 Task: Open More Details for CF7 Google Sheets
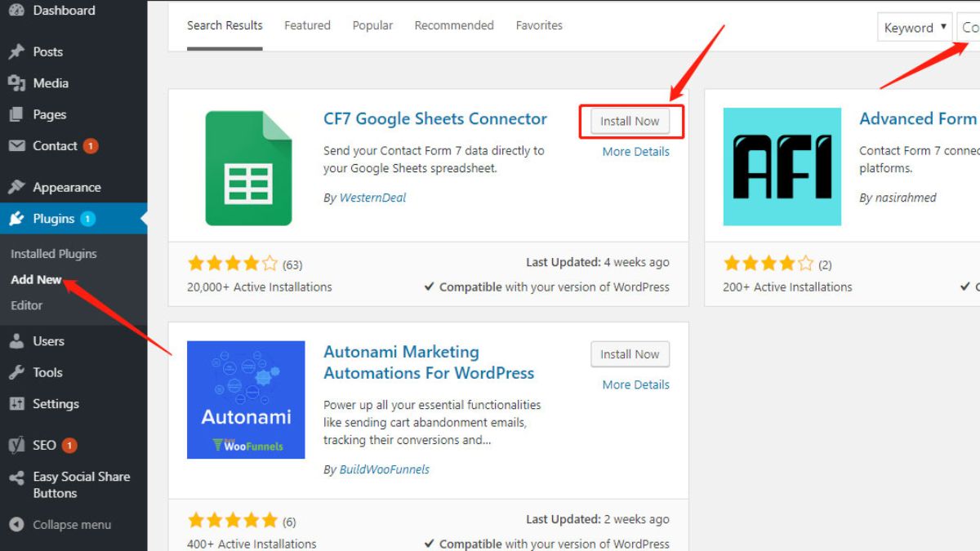click(635, 152)
